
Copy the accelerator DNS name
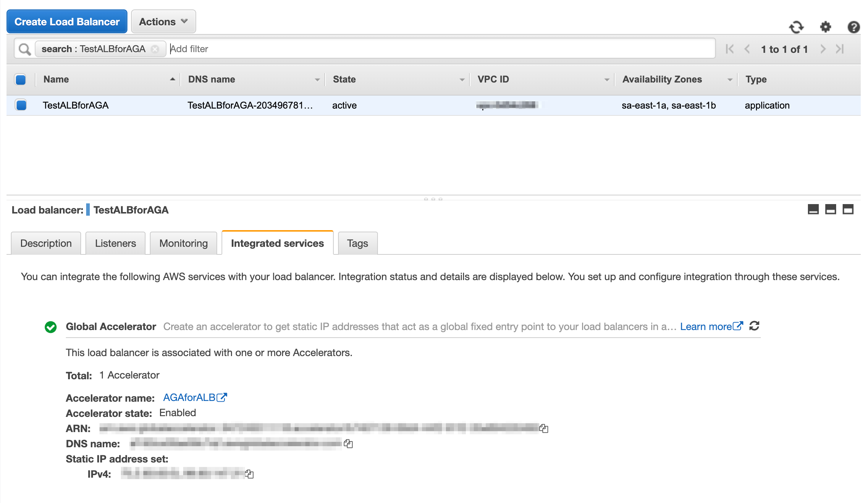pos(348,444)
